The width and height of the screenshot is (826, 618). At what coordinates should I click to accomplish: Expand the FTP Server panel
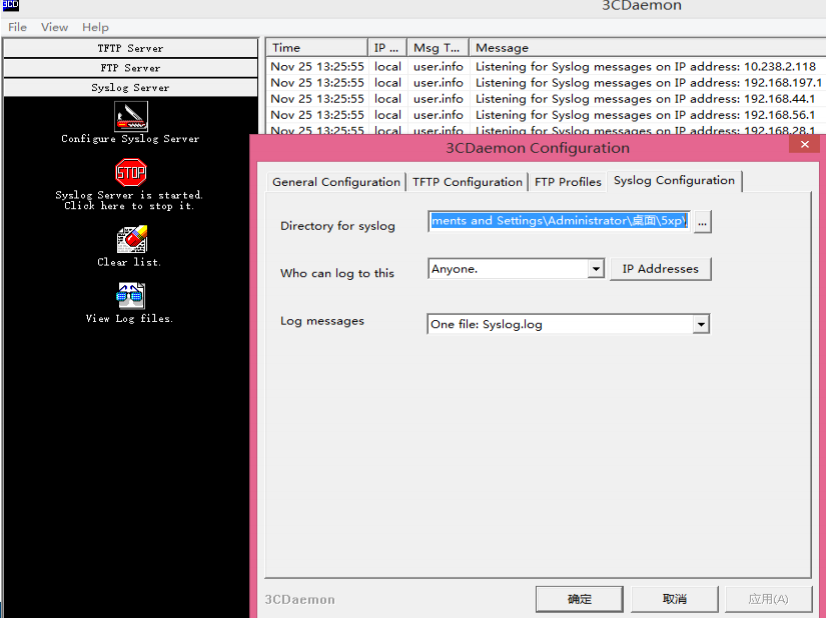[x=130, y=68]
